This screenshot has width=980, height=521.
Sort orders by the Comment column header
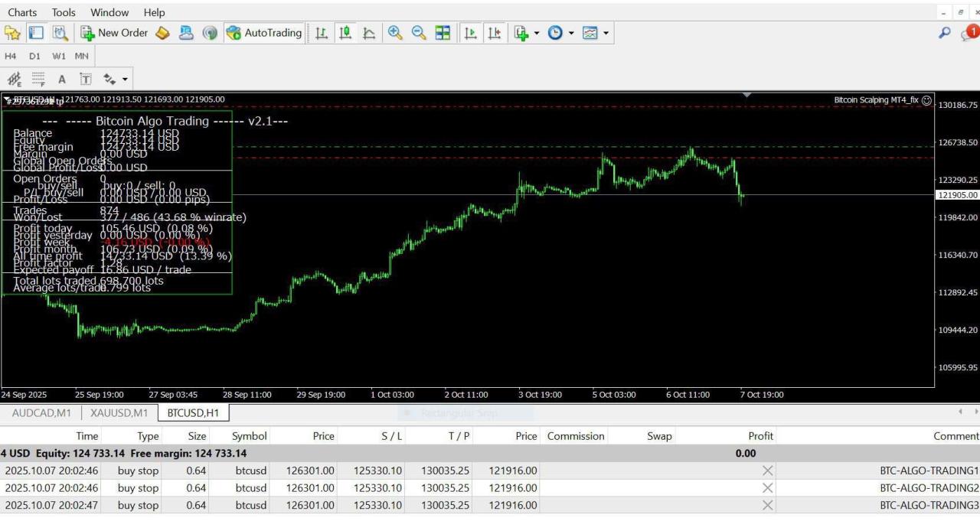click(956, 436)
